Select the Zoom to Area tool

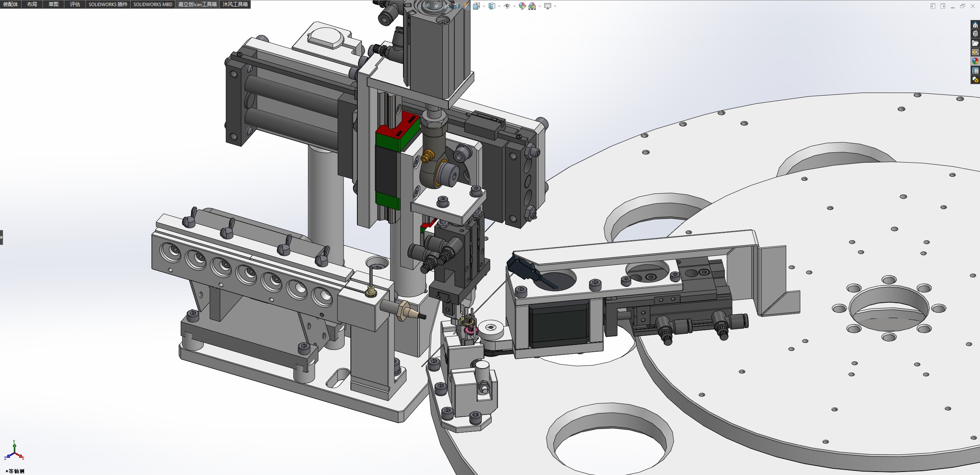[x=437, y=6]
